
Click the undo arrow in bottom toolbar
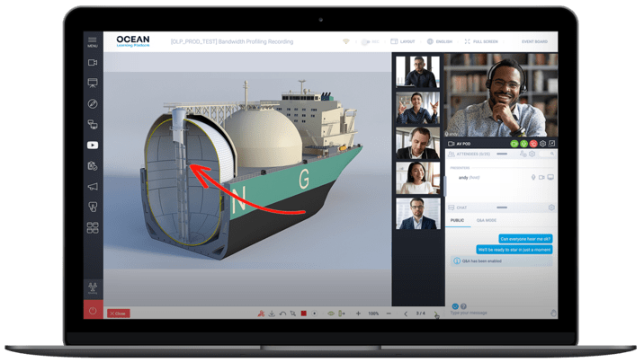(282, 313)
